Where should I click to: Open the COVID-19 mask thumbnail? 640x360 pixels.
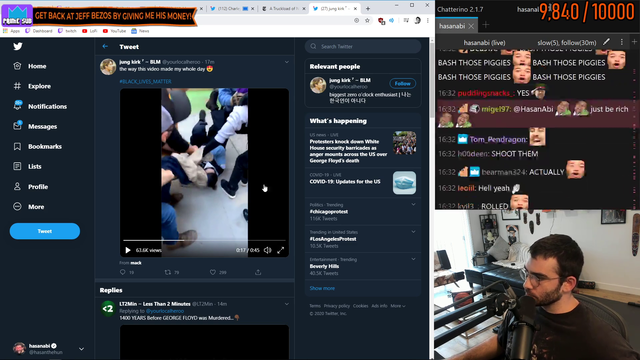click(x=404, y=182)
